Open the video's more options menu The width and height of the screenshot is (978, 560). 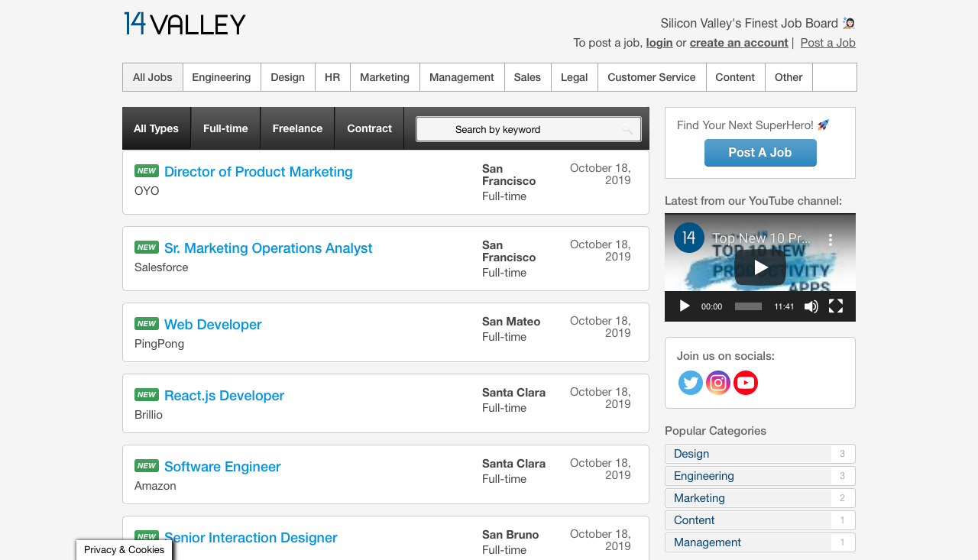(830, 238)
